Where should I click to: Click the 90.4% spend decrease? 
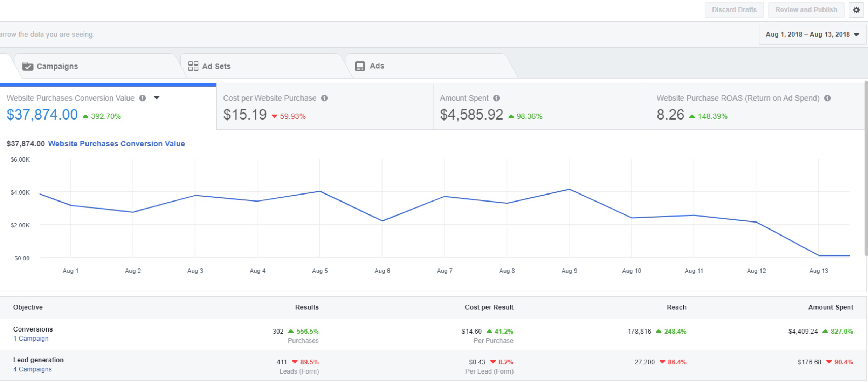840,362
